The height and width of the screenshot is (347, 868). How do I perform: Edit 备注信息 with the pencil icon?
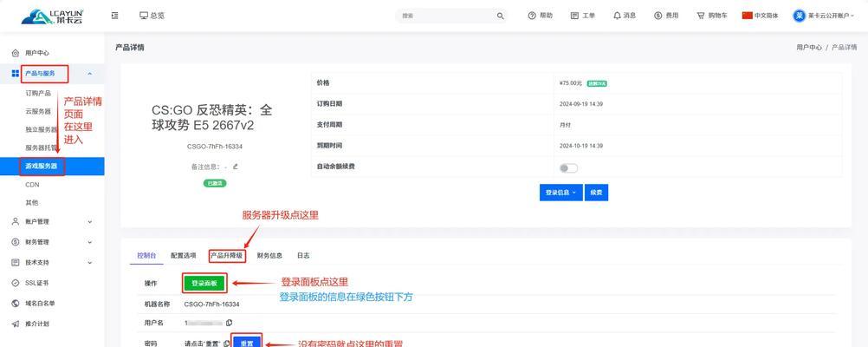236,167
